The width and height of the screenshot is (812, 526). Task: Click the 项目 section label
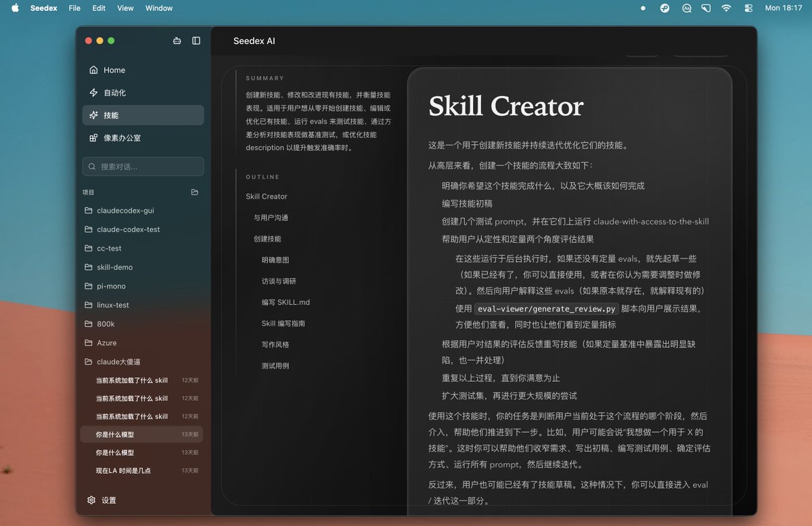[x=89, y=192]
